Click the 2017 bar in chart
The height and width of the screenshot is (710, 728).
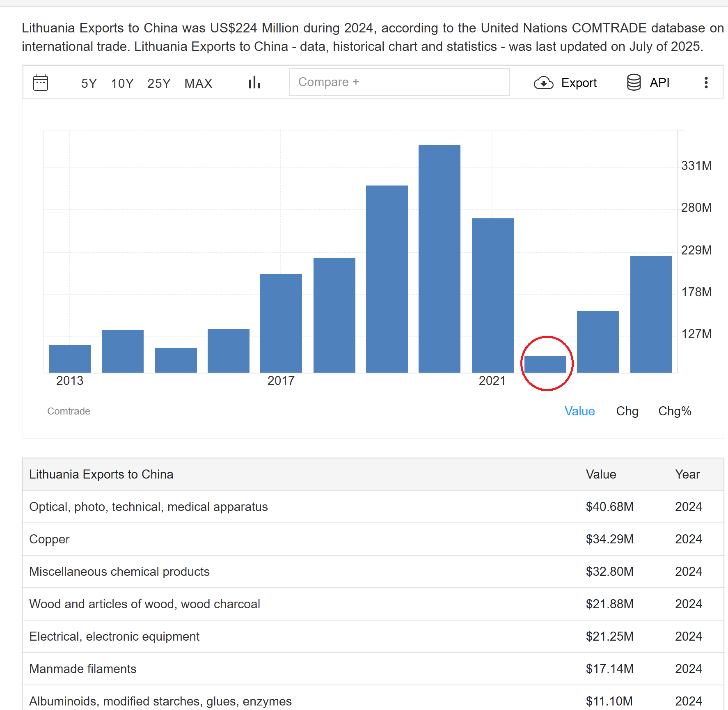pos(281,323)
